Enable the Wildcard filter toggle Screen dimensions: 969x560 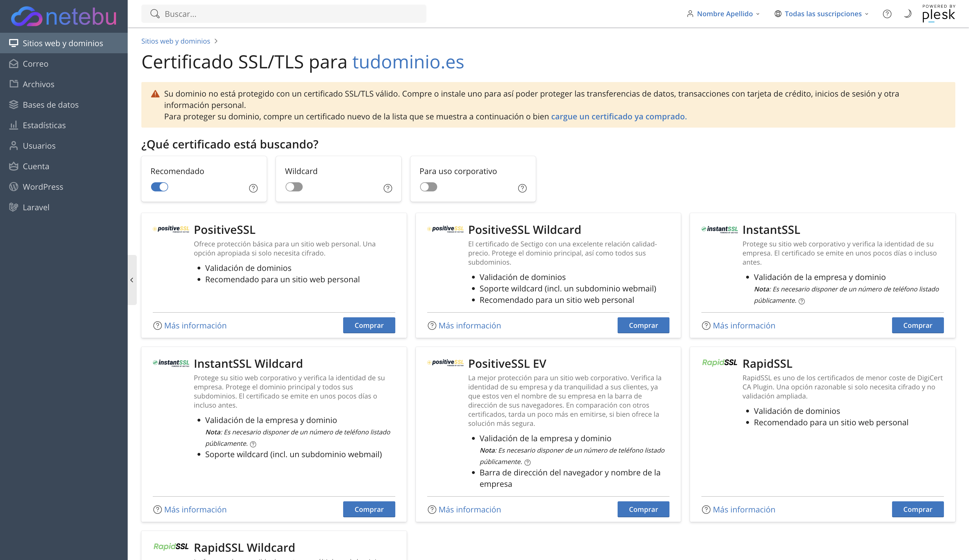coord(294,187)
